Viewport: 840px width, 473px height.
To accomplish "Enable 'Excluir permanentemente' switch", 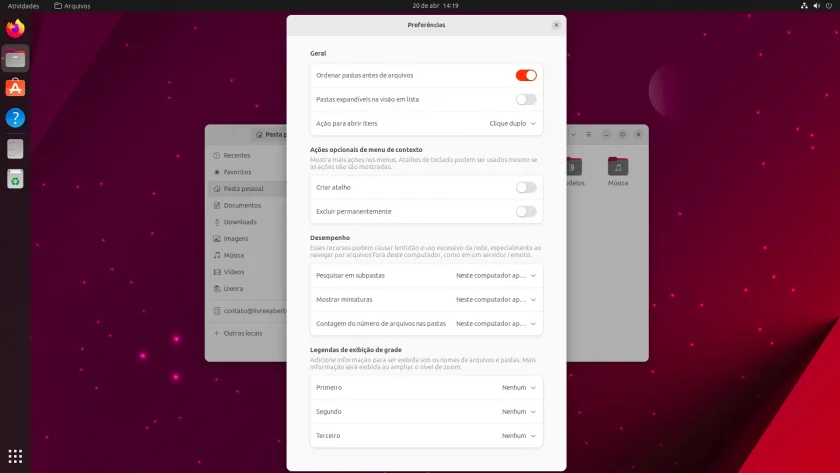I will coord(526,212).
